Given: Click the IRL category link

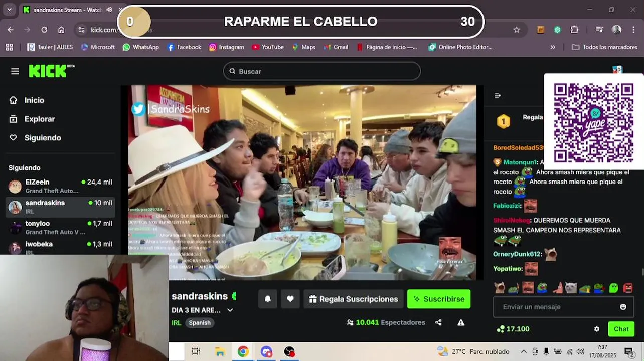Looking at the screenshot, I should [176, 323].
